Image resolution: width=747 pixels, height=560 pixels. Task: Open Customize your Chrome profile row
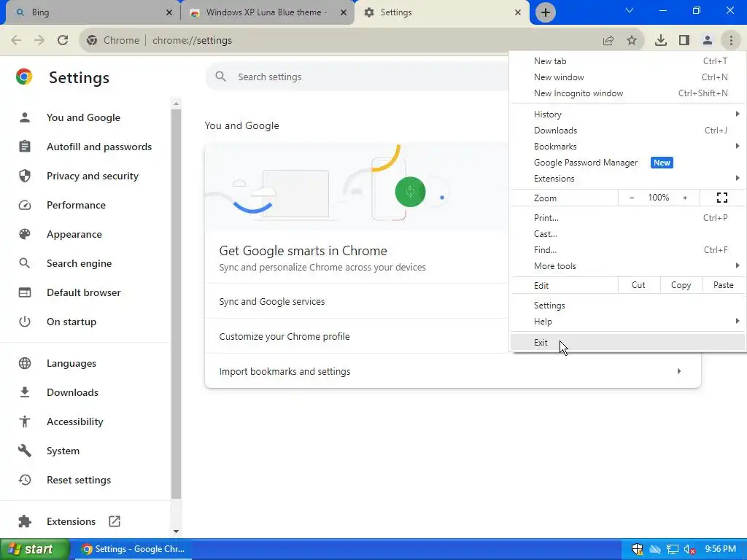pos(356,336)
